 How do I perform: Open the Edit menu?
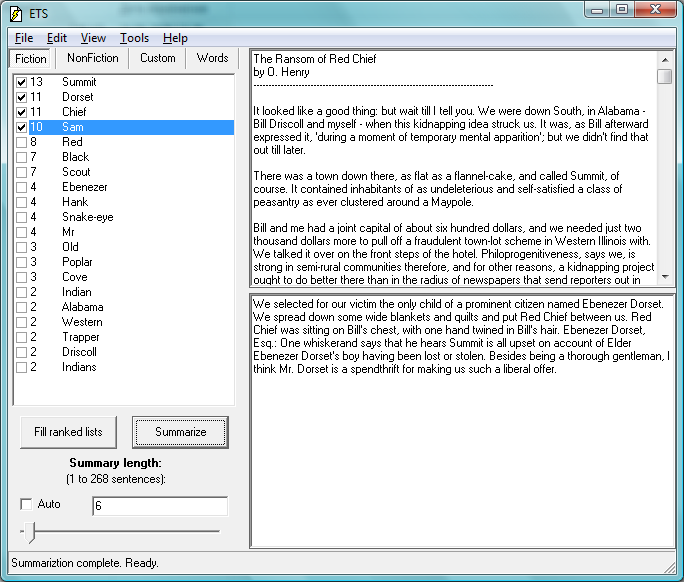click(57, 38)
